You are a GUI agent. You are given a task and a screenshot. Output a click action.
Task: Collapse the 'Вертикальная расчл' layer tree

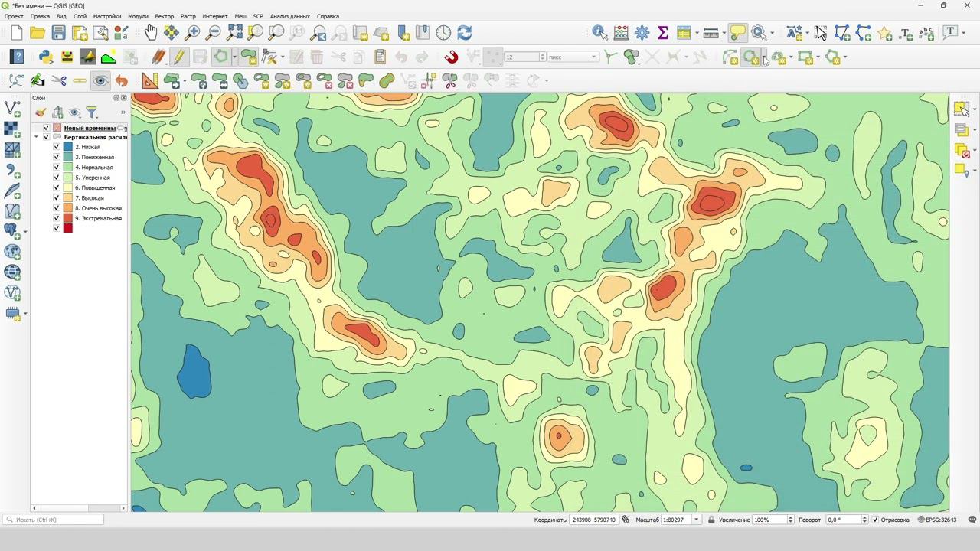click(36, 138)
